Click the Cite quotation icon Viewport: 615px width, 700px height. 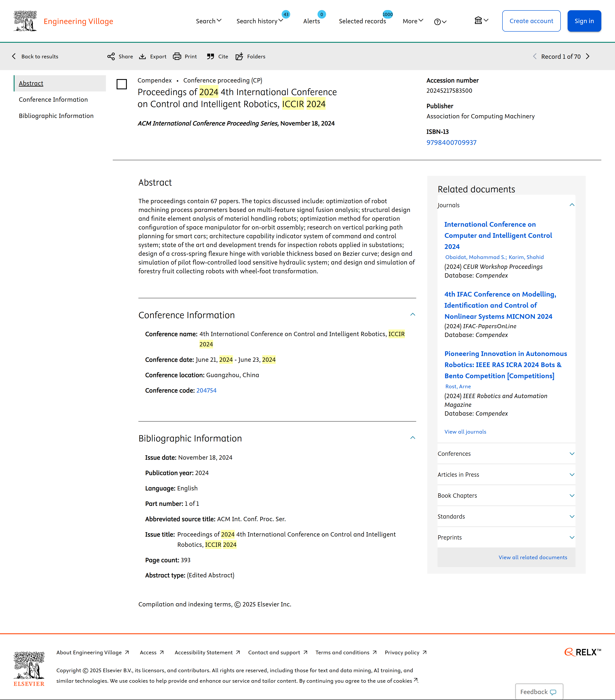[211, 56]
